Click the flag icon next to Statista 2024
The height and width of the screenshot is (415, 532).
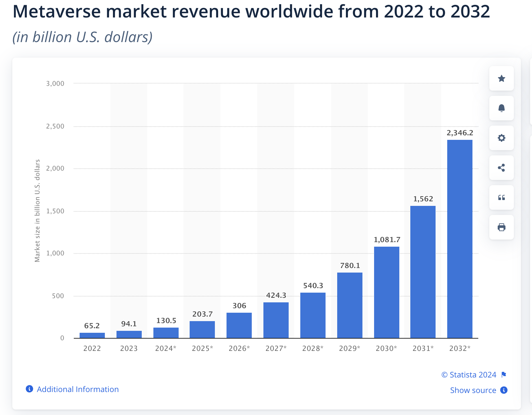[x=504, y=375]
